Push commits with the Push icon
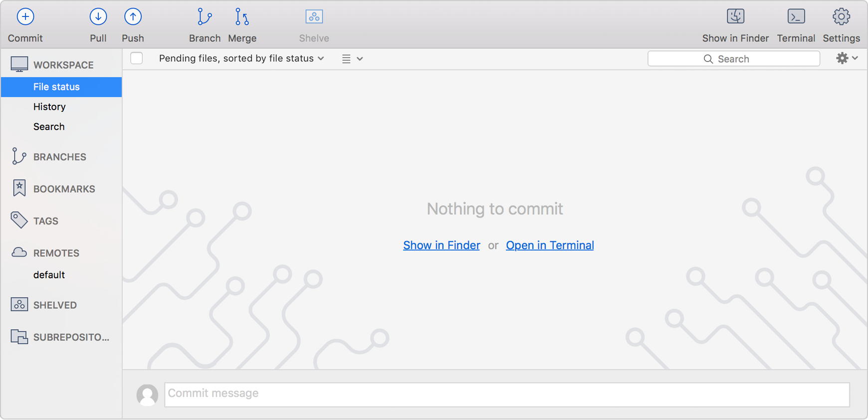Image resolution: width=868 pixels, height=420 pixels. 133,17
